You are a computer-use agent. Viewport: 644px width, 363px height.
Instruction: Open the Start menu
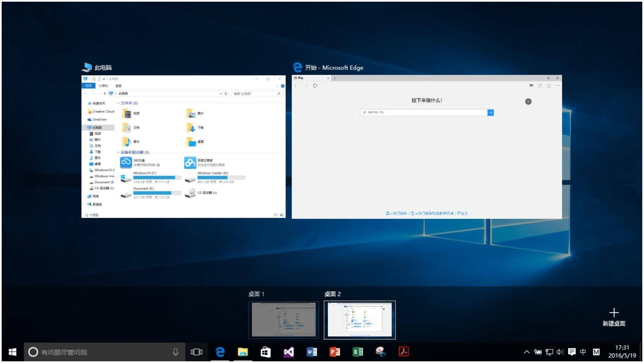[12, 352]
